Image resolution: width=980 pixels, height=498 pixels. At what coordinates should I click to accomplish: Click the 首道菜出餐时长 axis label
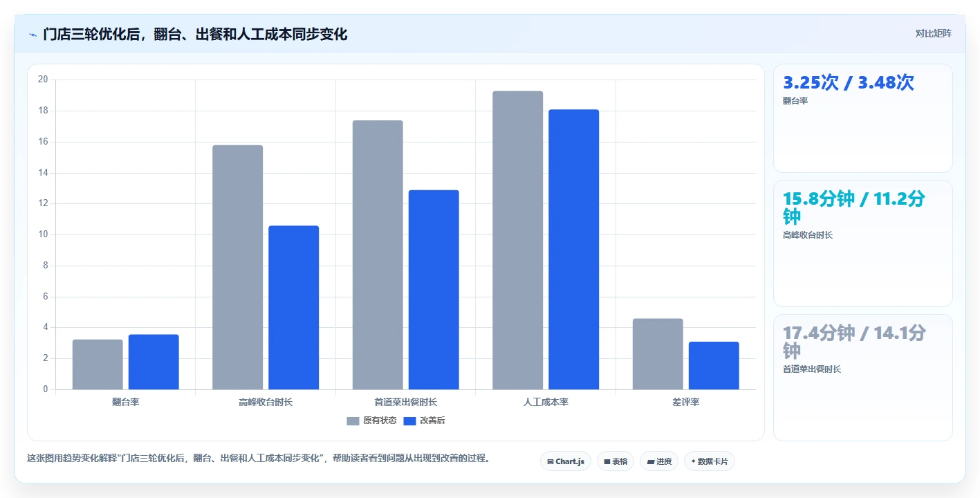[406, 402]
